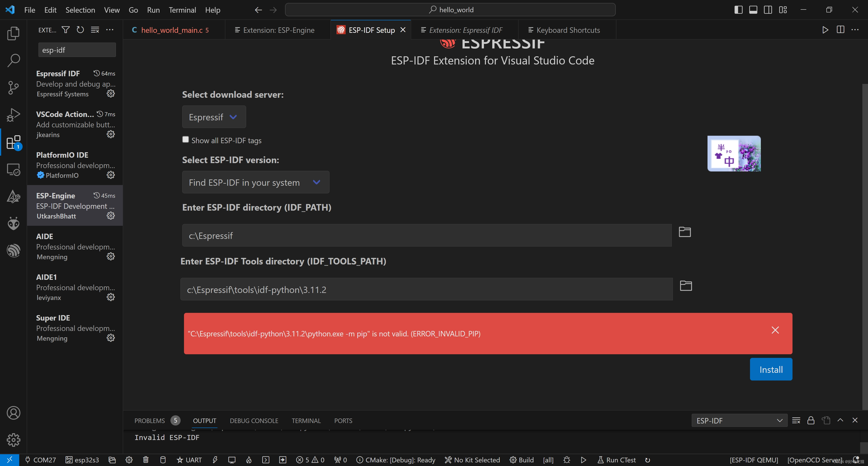Expand the ESP-IDF version dropdown
868x466 pixels.
point(256,182)
